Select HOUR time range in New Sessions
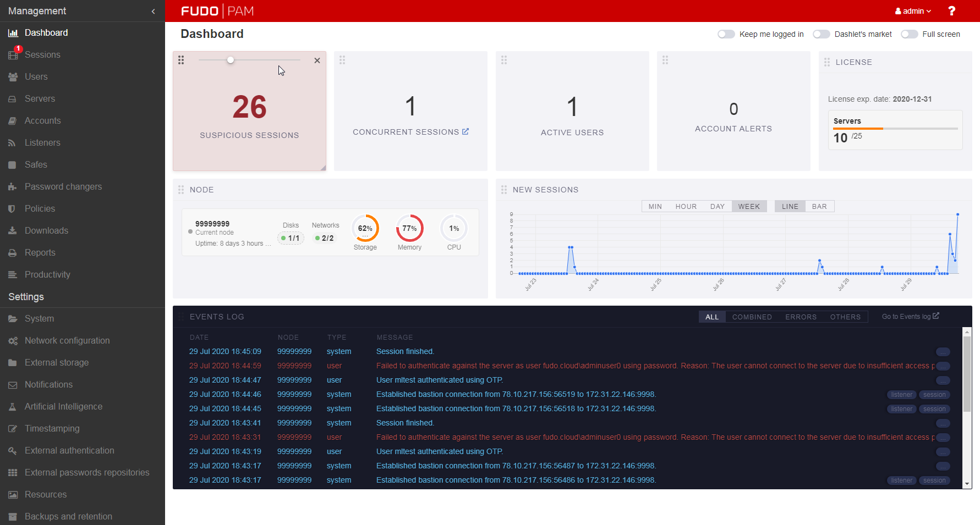Viewport: 980px width, 525px height. pos(686,207)
